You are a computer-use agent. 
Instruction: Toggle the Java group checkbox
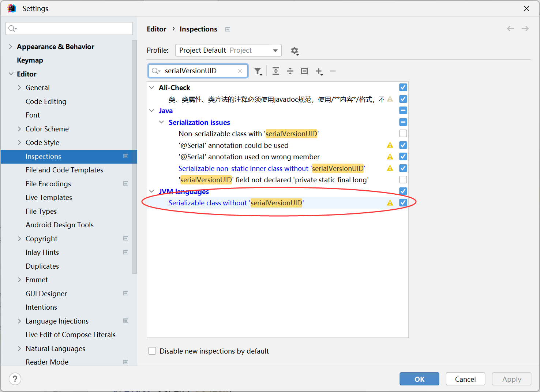(403, 111)
